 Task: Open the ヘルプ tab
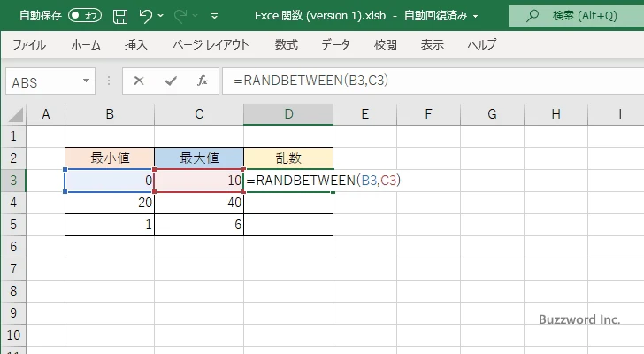482,44
